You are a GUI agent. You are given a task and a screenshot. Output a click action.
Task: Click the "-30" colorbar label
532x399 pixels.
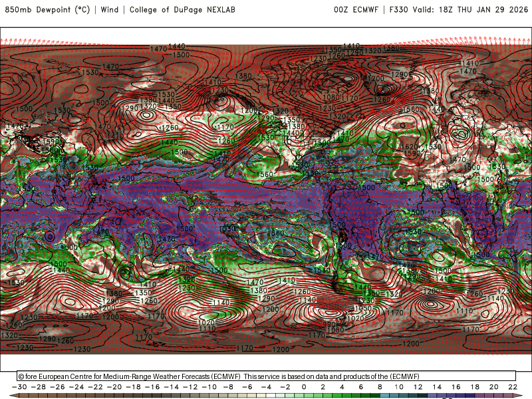tap(19, 387)
